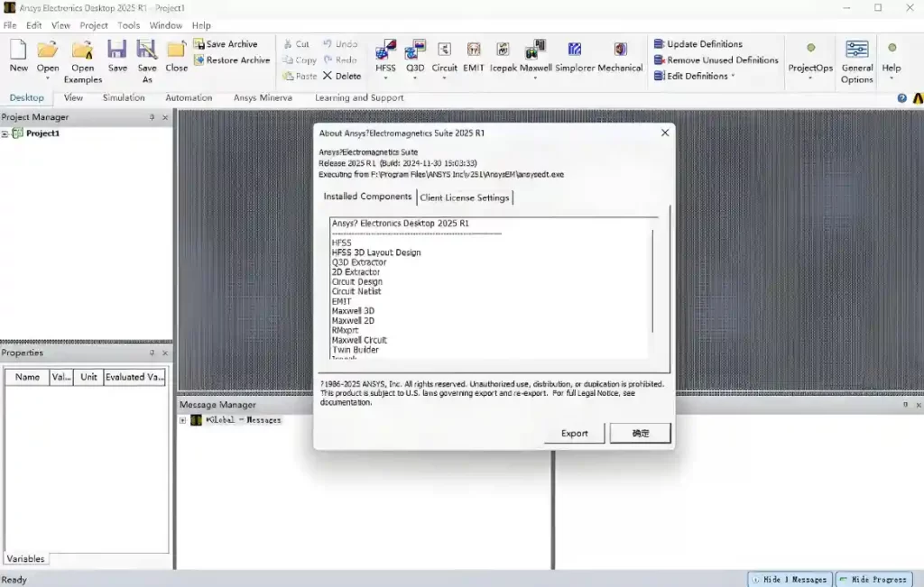Viewport: 924px width, 587px height.
Task: Click the Export button in dialog
Action: [574, 434]
